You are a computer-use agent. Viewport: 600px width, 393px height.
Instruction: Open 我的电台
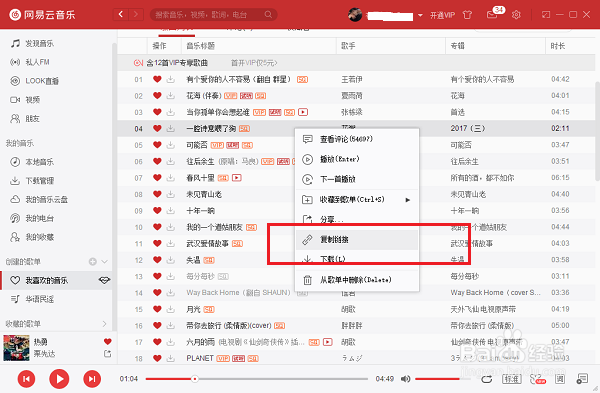32,219
